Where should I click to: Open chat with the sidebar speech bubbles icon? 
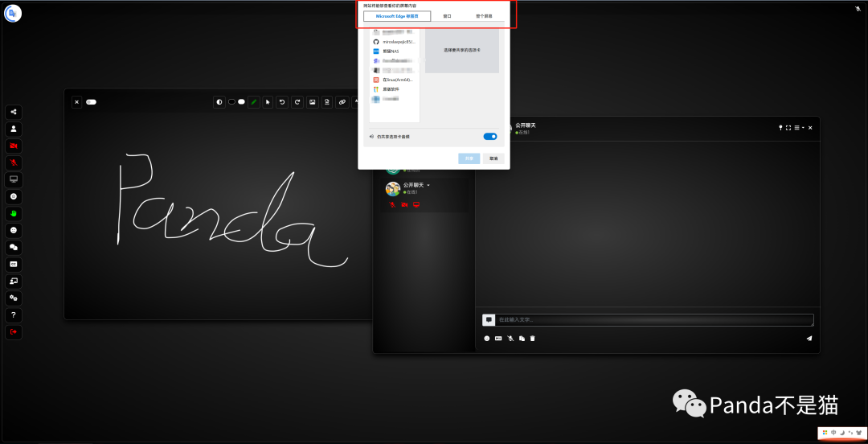tap(14, 247)
